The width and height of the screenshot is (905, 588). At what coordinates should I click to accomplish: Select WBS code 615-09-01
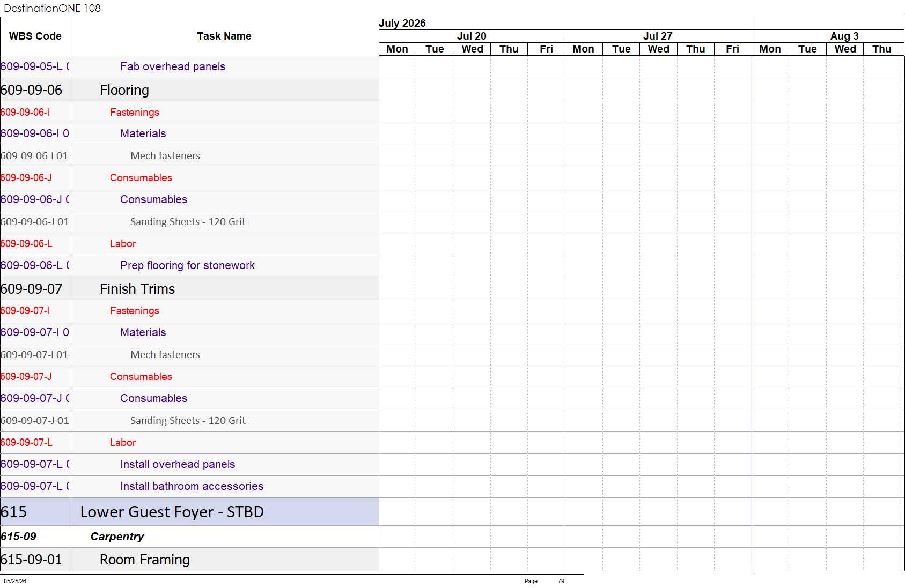click(32, 560)
